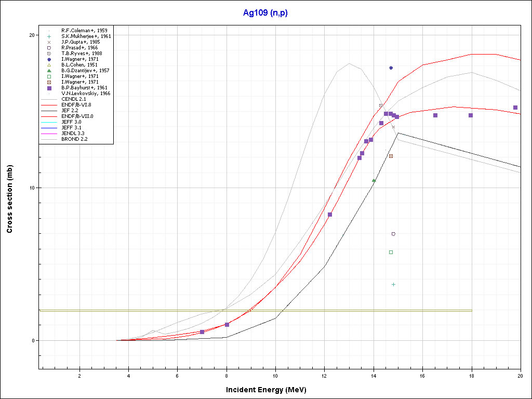Click the blue hexagon data point near 15 MeV

click(391, 68)
